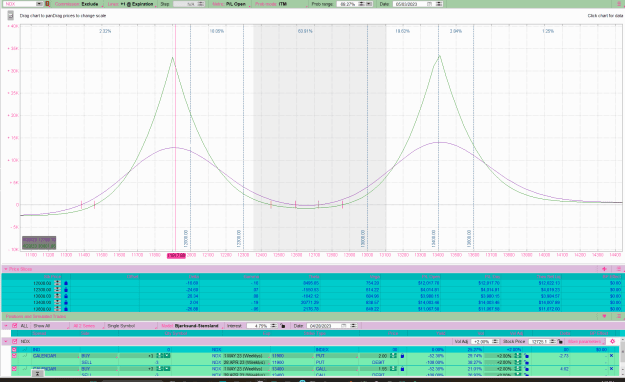Click the chart legend box in lower-left corner
The image size is (625, 382).
point(39,243)
